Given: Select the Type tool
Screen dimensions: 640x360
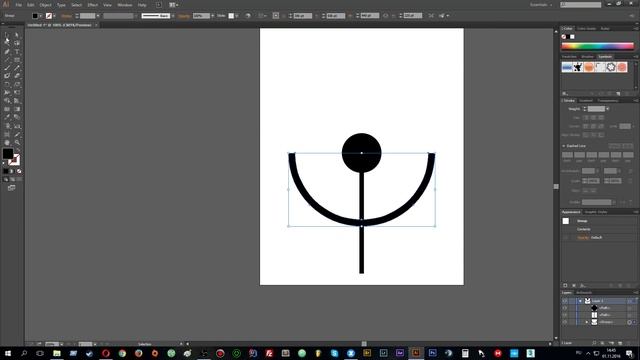Looking at the screenshot, I should pyautogui.click(x=17, y=51).
